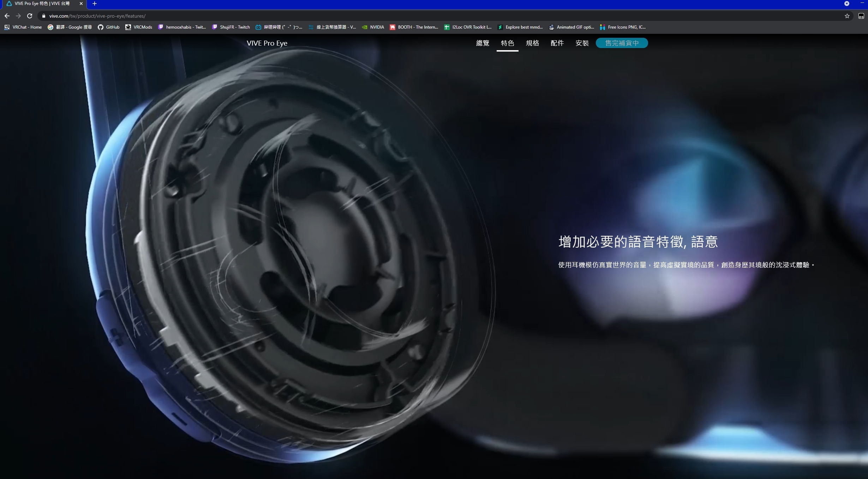The image size is (868, 479).
Task: Open ShujiFR - Twitch bookmark
Action: pyautogui.click(x=231, y=27)
